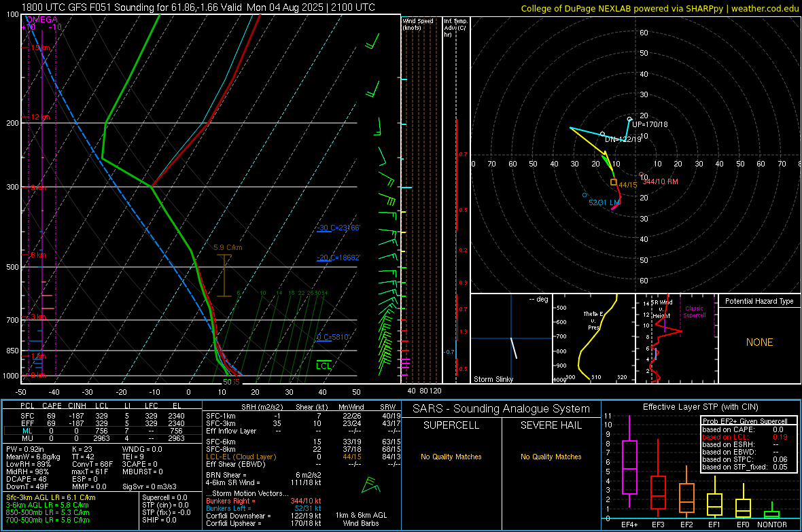Click the '-30 C=23166'' level label
Viewport: 802px width, 532px height.
(x=338, y=228)
